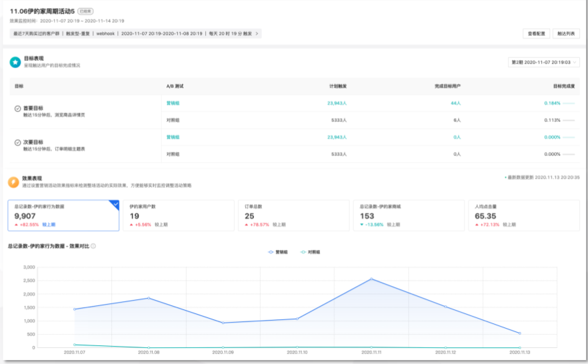Select the 人均点击量 metric card

(x=523, y=215)
